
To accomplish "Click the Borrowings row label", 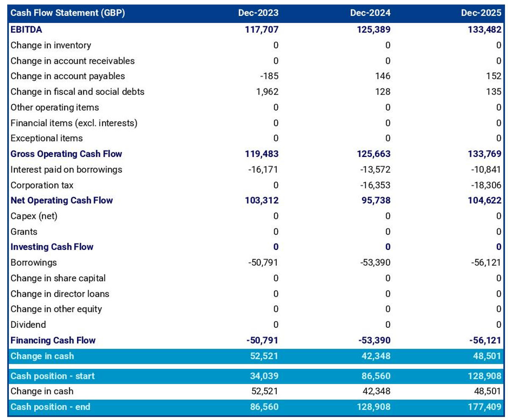I will point(33,263).
